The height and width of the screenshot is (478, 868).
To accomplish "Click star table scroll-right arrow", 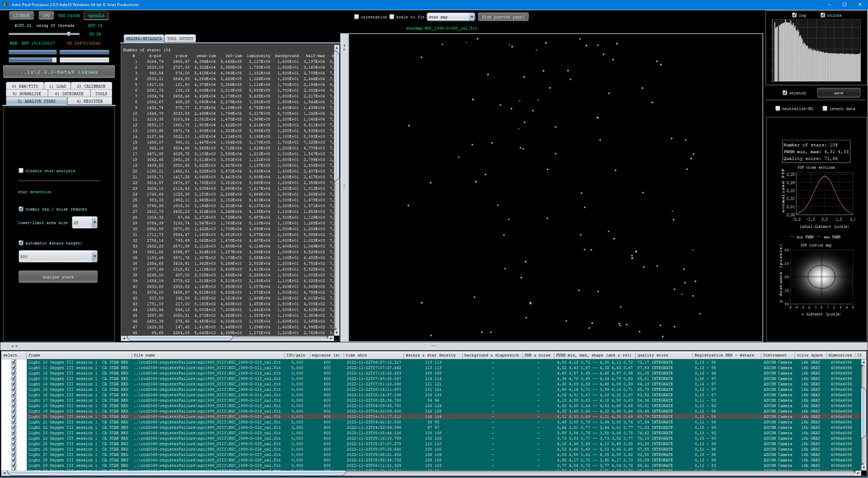I will point(331,338).
